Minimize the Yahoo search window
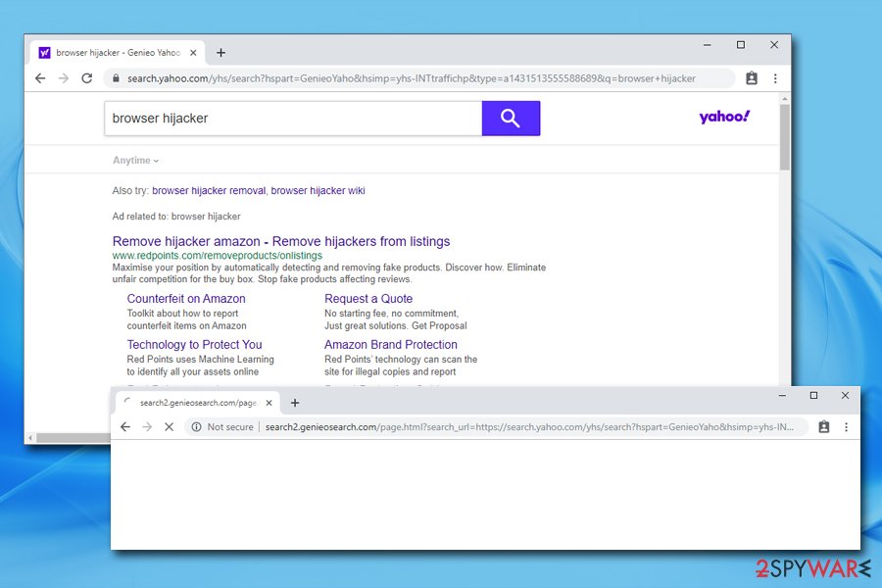 707,45
